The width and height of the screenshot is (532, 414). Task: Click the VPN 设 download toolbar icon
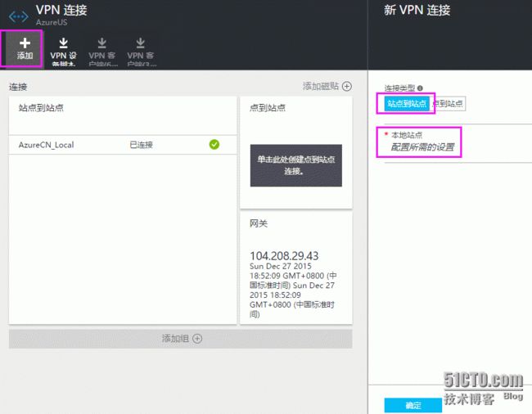[x=64, y=43]
